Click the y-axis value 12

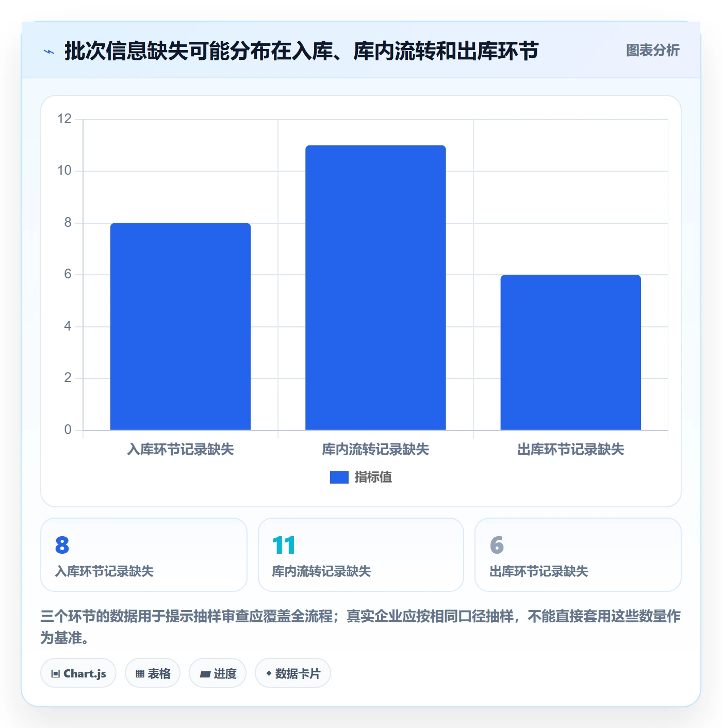coord(64,119)
